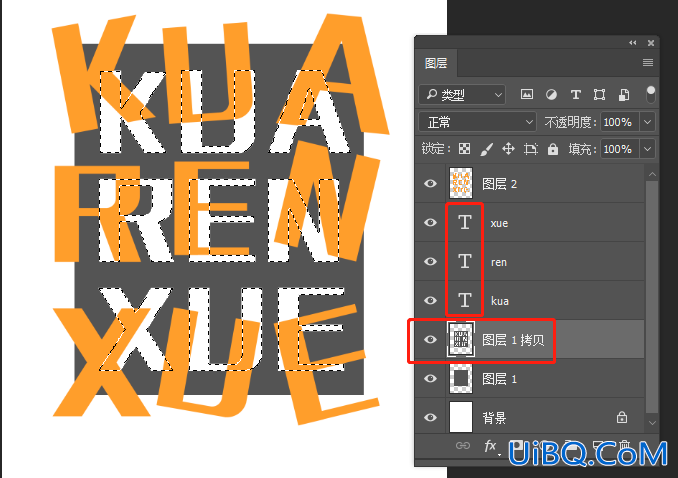The height and width of the screenshot is (478, 678).
Task: Filter for shape layers icon
Action: (x=599, y=94)
